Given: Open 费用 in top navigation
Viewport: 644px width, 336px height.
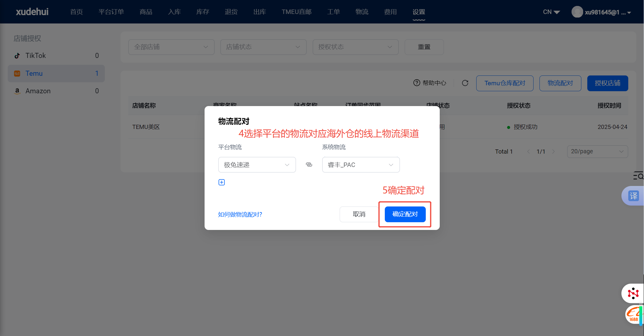Looking at the screenshot, I should (390, 12).
